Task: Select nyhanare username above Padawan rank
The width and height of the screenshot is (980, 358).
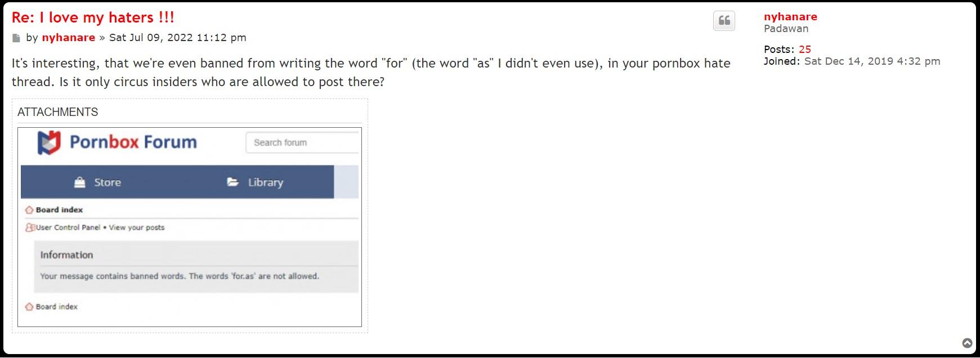Action: 790,16
